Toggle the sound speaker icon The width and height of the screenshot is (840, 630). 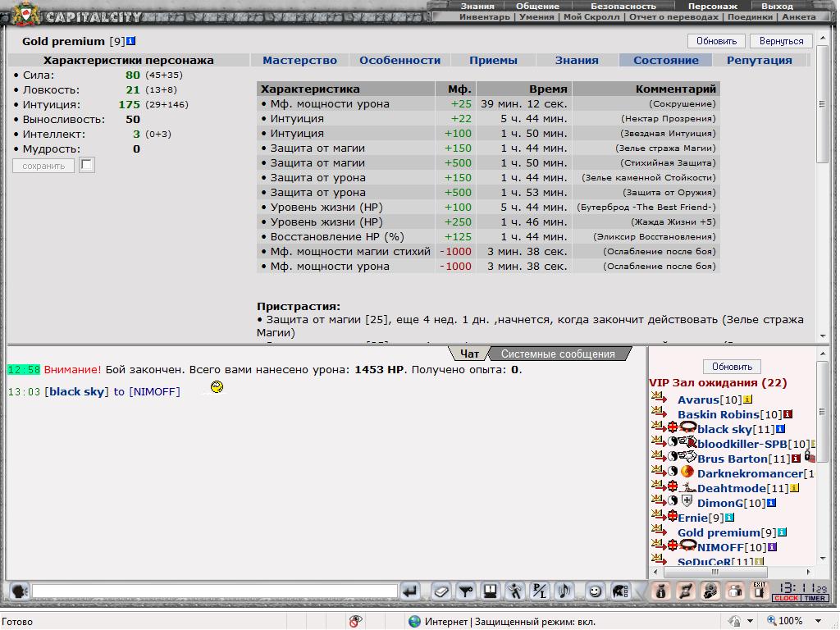point(564,591)
